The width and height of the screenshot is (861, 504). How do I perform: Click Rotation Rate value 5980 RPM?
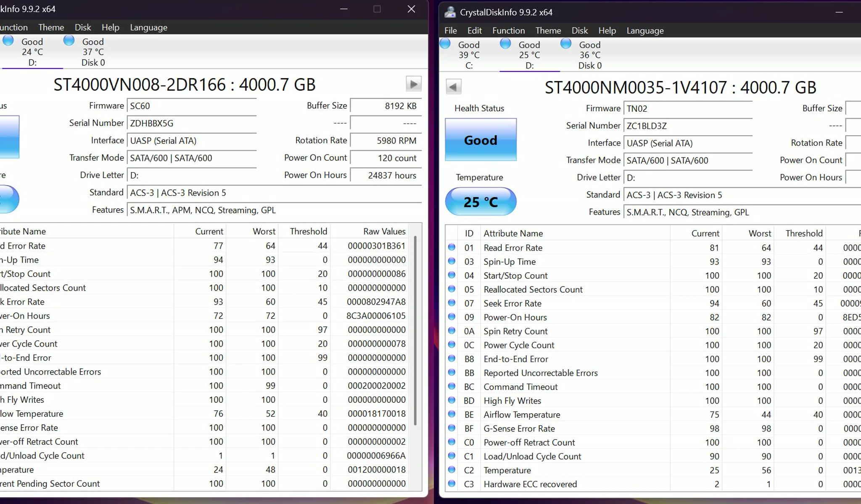(x=386, y=141)
